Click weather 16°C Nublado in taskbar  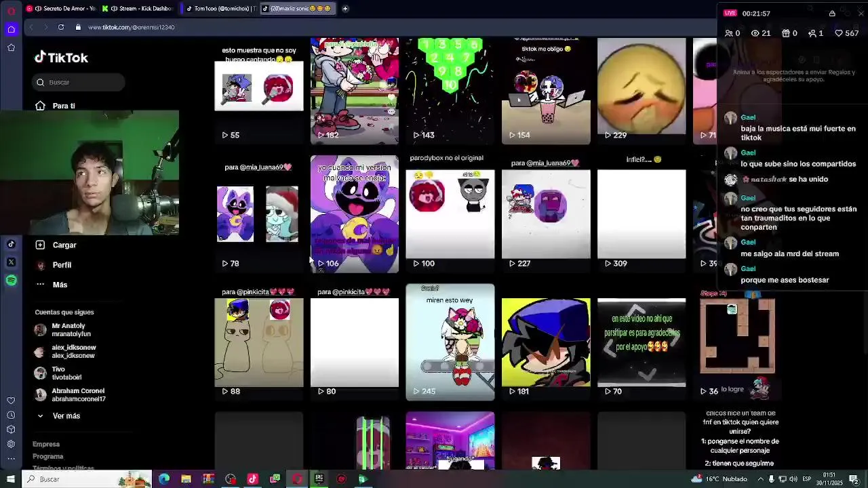[719, 479]
